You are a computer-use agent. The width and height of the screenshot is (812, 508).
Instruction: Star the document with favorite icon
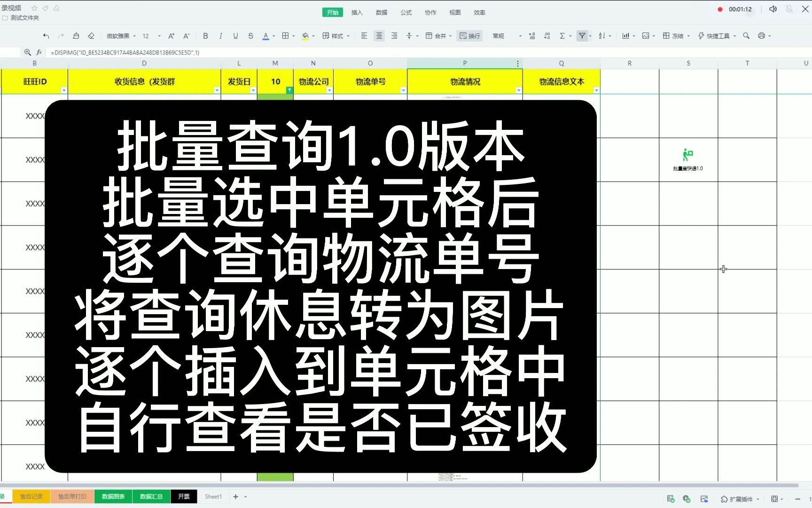34,8
